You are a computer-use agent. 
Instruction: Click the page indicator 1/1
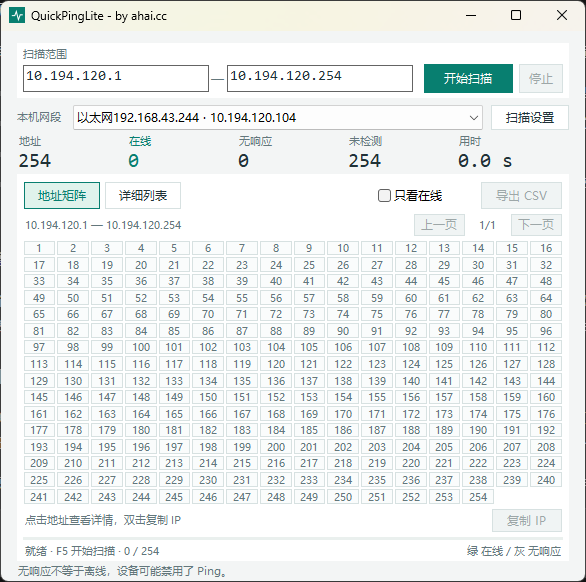[x=487, y=225]
